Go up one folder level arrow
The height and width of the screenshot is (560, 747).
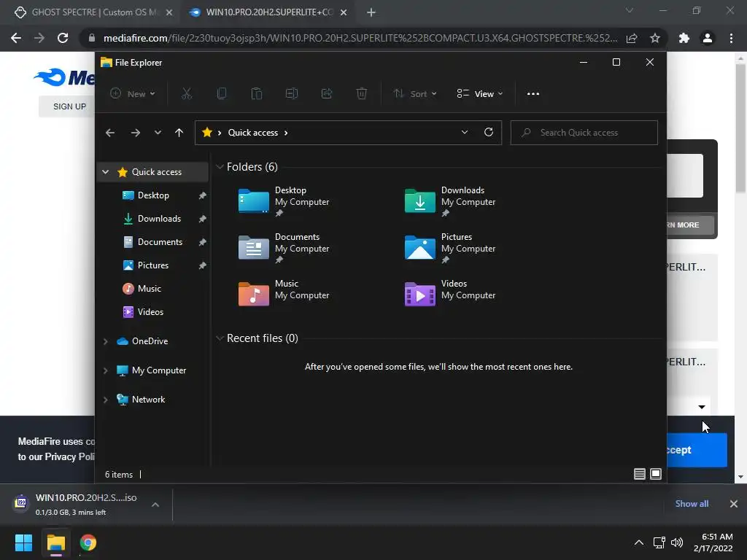pyautogui.click(x=179, y=133)
